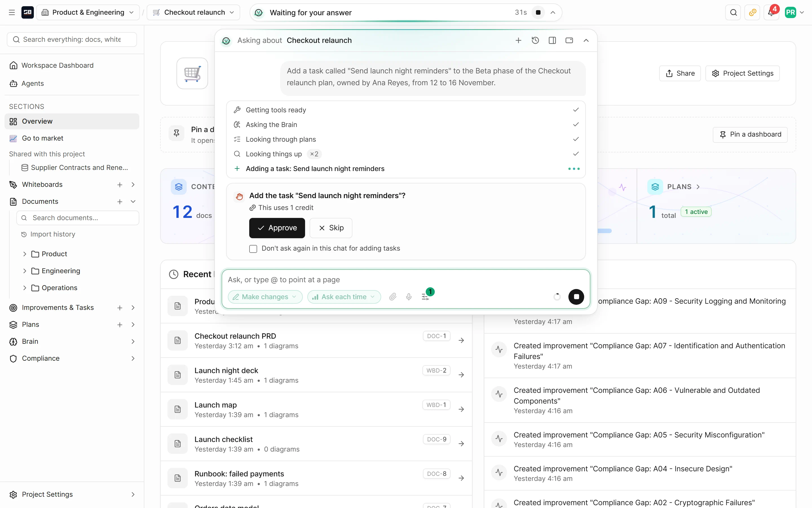
Task: Open Checkout relaunch project dropdown
Action: click(x=194, y=12)
